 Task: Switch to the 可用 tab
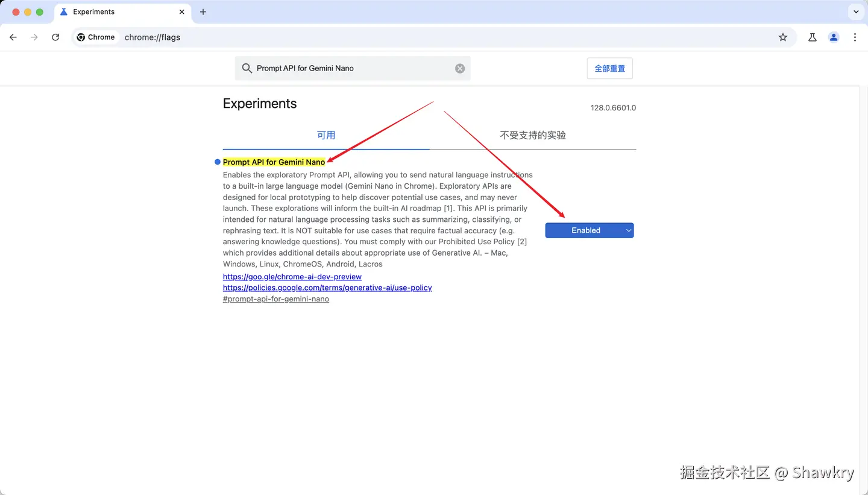(326, 136)
